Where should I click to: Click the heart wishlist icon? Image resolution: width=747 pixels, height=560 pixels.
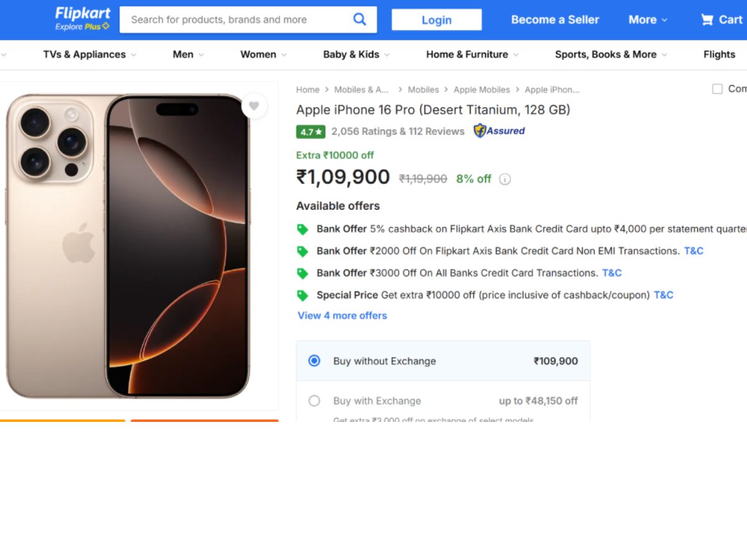click(254, 106)
